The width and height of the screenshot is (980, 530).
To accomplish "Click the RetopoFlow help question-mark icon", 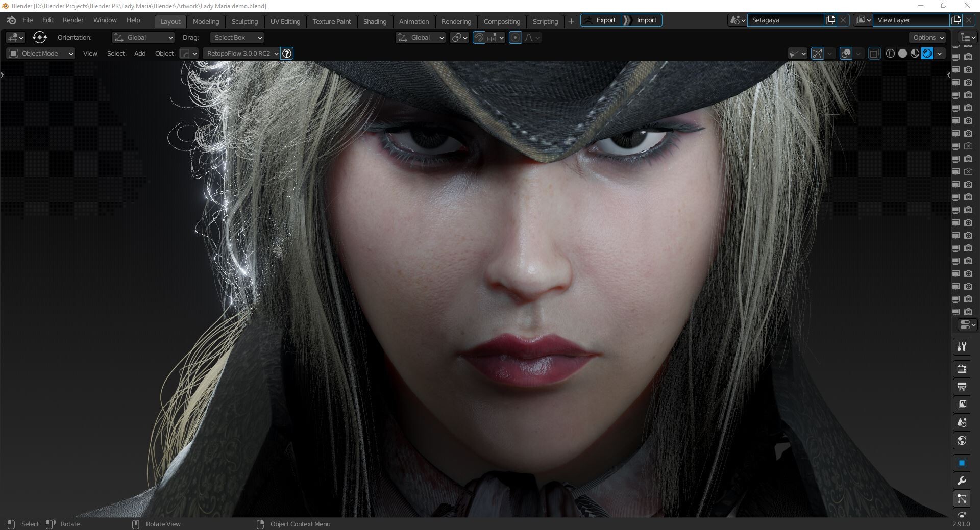I will pos(287,54).
